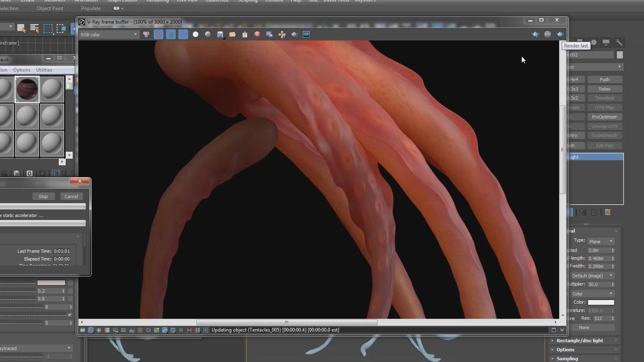Toggle red-blue stereo icon in bottom toolbar
644x362 pixels.
[x=198, y=330]
